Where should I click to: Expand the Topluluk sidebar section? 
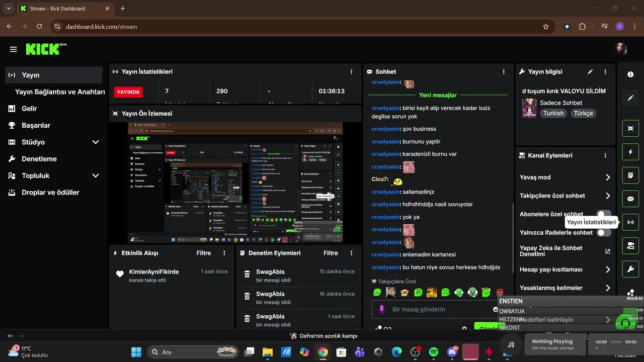click(x=96, y=176)
